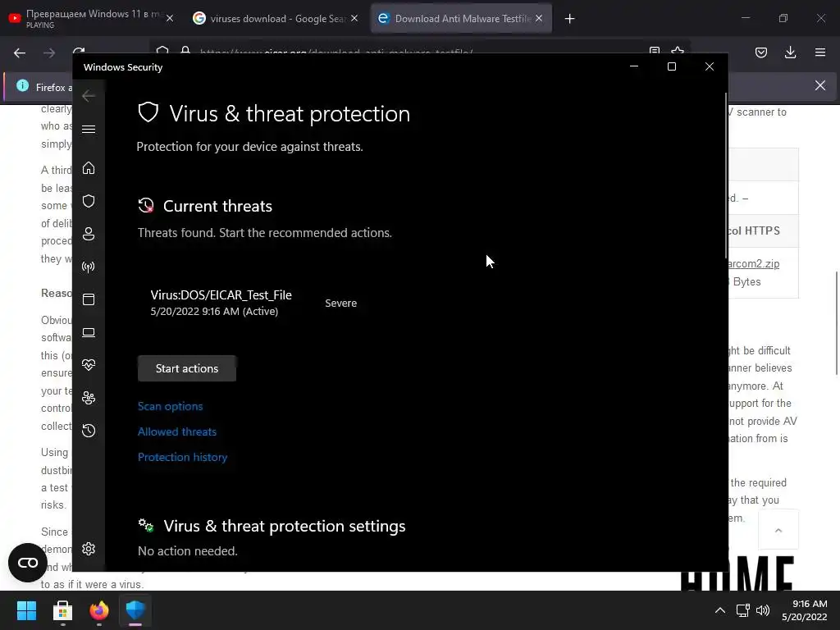Image resolution: width=840 pixels, height=630 pixels.
Task: Switch to Firefox from the taskbar
Action: pyautogui.click(x=99, y=610)
